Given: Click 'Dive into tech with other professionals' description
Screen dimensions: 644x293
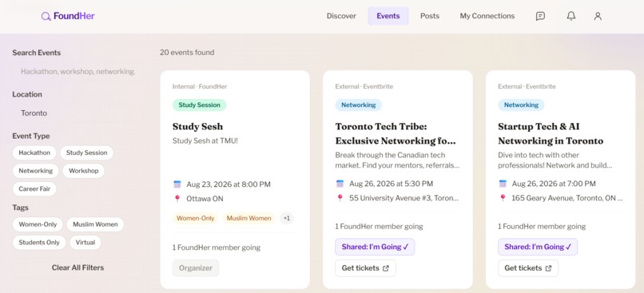Looking at the screenshot, I should pos(555,160).
